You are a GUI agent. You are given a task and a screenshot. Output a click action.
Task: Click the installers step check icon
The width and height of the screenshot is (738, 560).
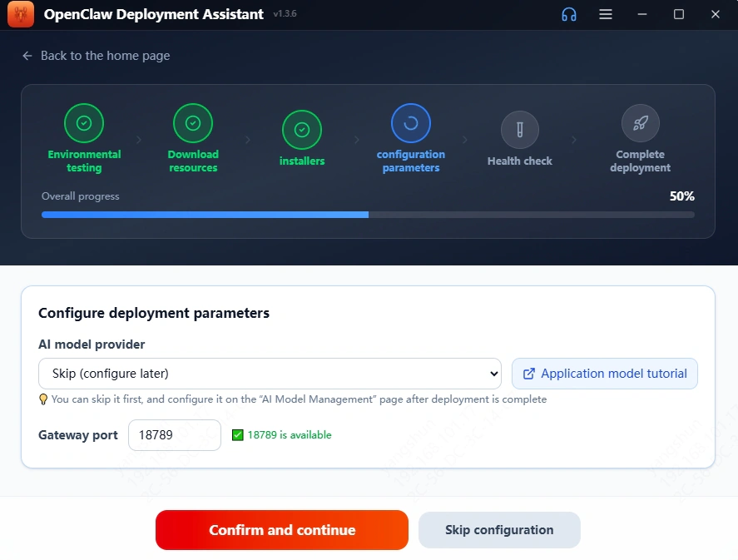click(x=302, y=130)
